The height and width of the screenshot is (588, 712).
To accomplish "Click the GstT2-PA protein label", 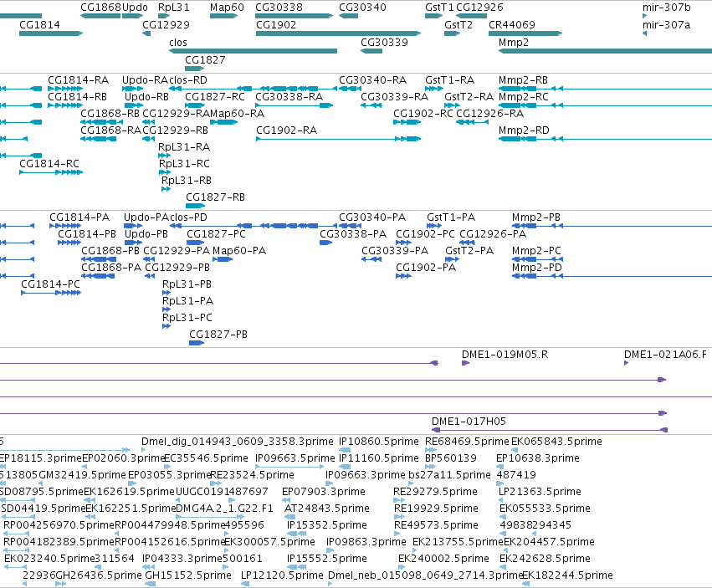I will [469, 251].
